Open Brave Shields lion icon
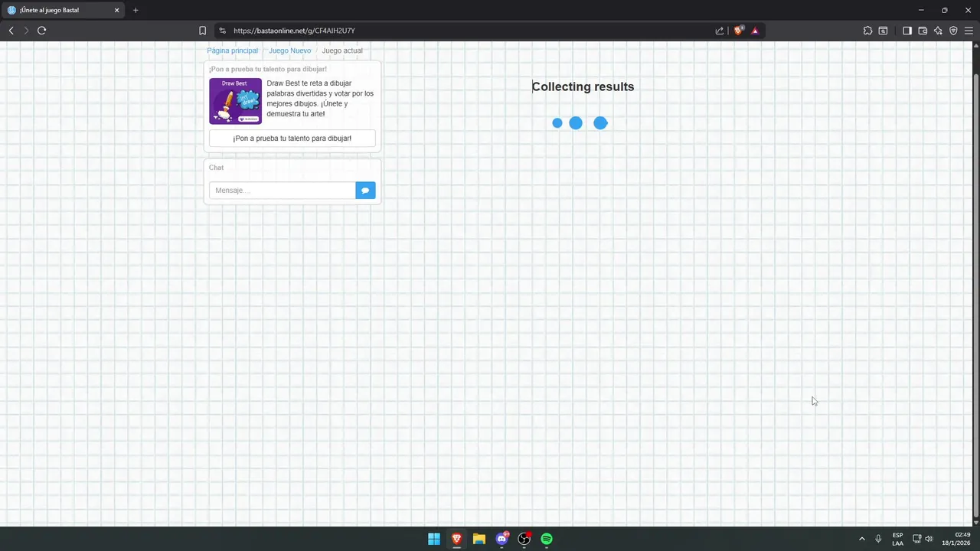 (x=739, y=31)
